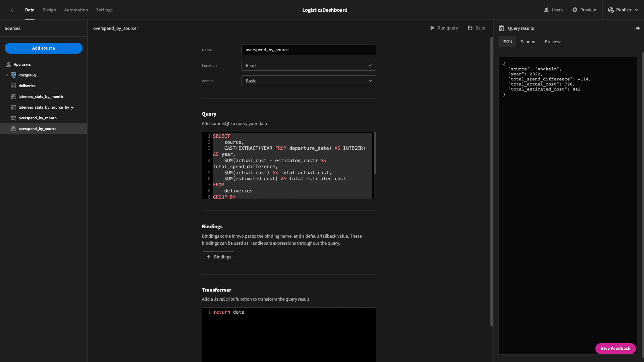Expand the Publish dropdown chevron
Screen dimensions: 644x362
[x=636, y=10]
